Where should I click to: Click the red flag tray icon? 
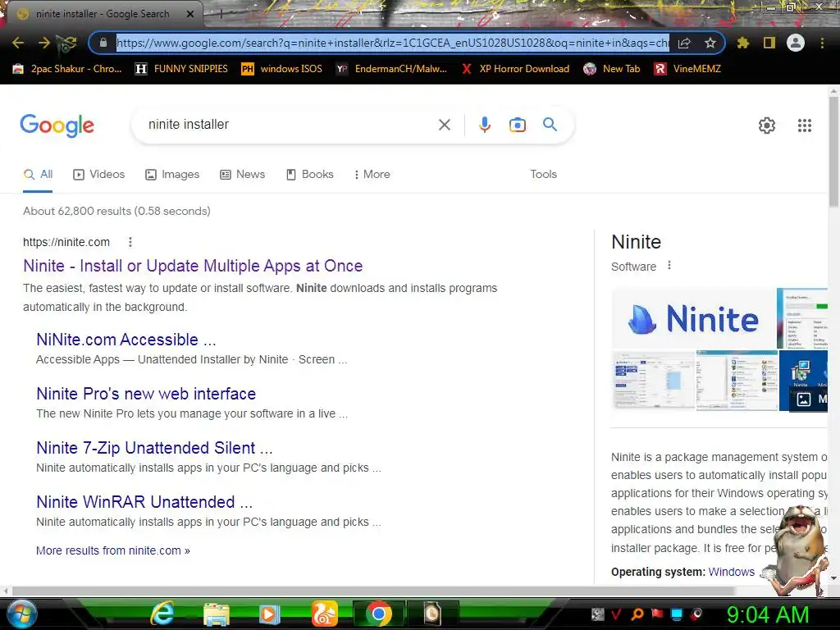click(x=657, y=614)
